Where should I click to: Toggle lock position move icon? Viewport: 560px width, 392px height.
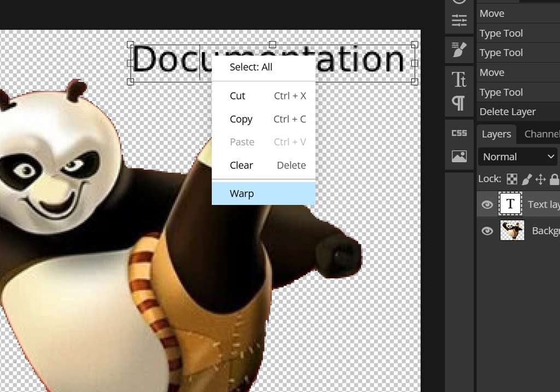pos(541,179)
